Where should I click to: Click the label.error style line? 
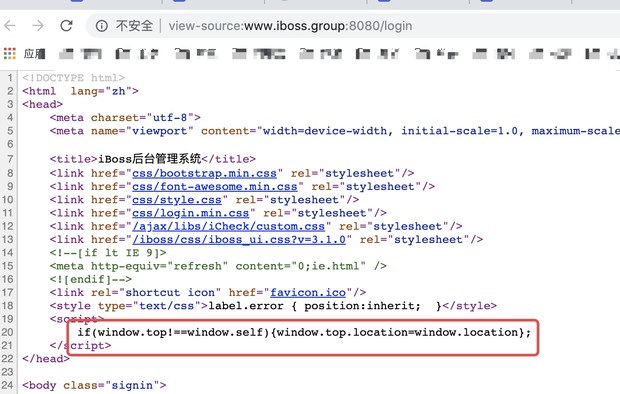[273, 306]
